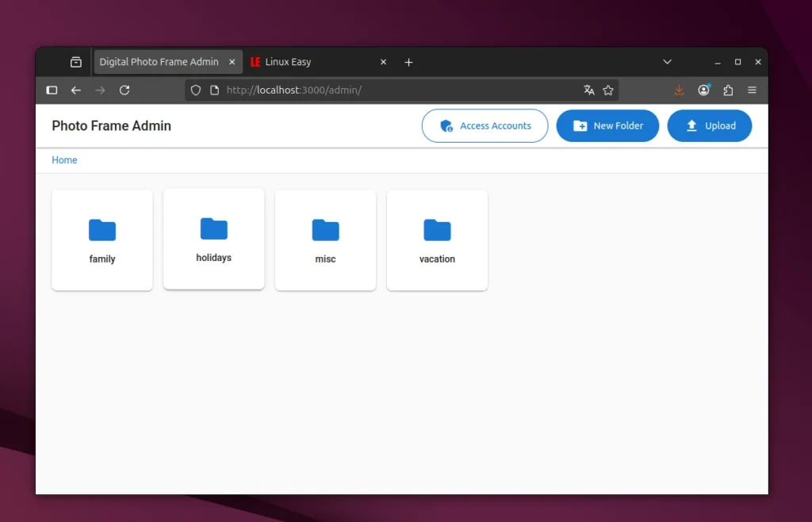Expand the list all tabs dropdown
Viewport: 812px width, 522px height.
[x=667, y=62]
